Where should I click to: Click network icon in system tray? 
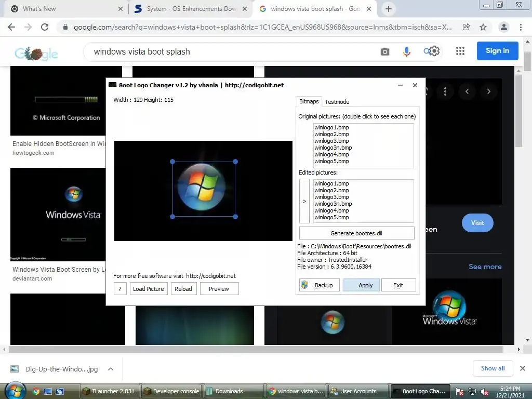[x=472, y=392]
